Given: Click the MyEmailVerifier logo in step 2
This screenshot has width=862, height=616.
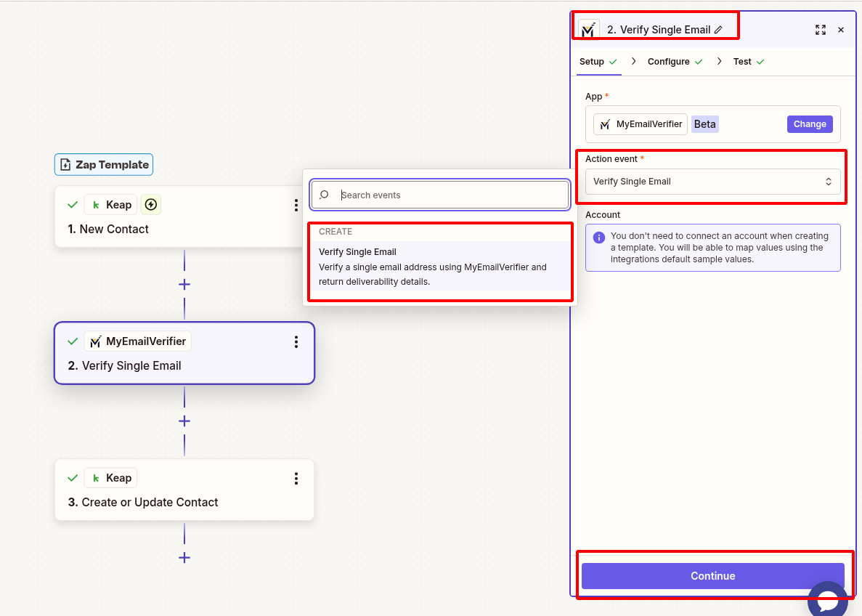Looking at the screenshot, I should point(94,341).
